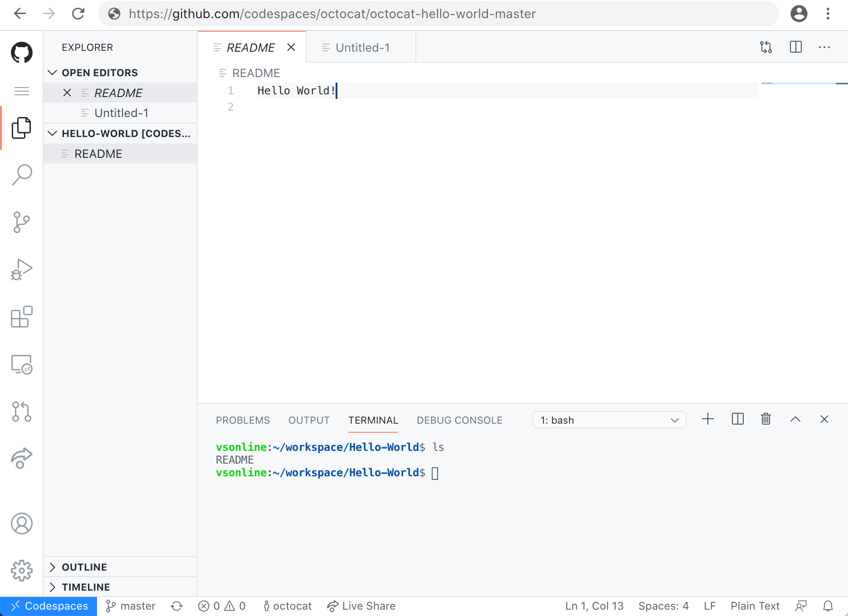Kill the terminal using the trash icon

point(765,419)
